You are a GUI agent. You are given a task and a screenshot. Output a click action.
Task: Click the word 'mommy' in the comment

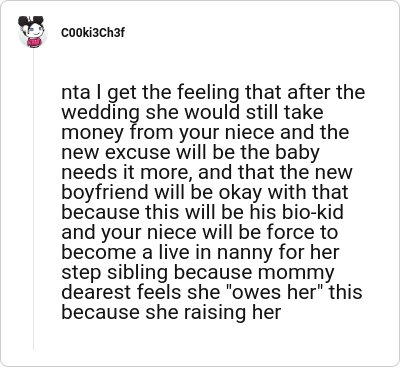click(295, 273)
